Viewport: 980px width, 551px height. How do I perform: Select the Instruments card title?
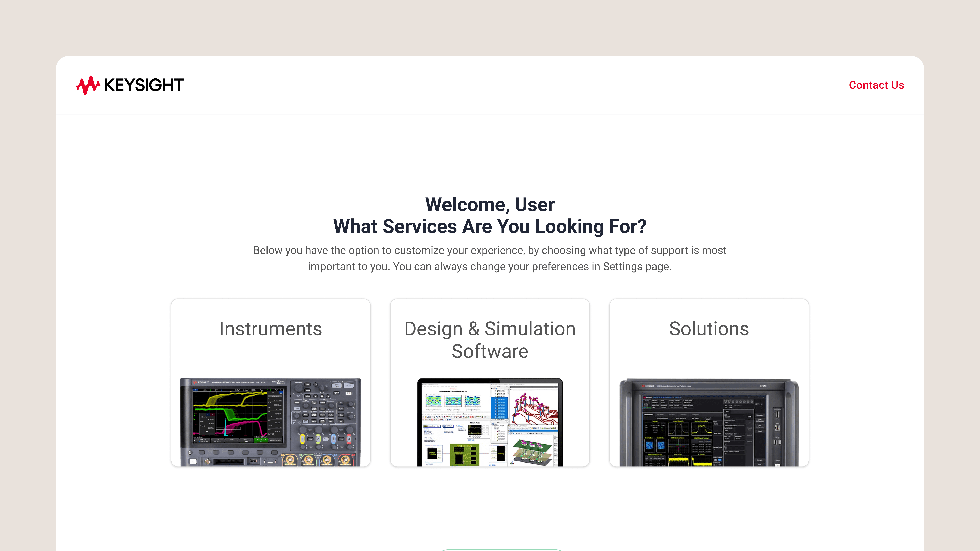point(271,329)
